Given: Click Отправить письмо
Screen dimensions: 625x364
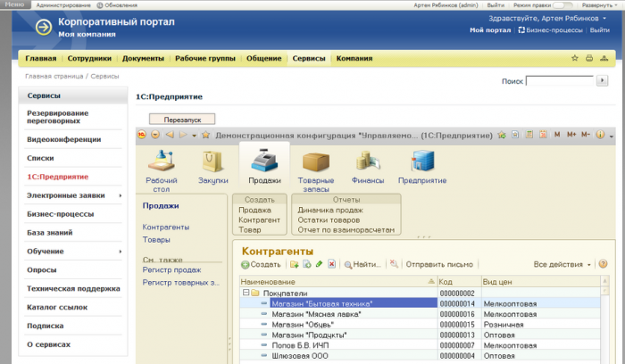Looking at the screenshot, I should pyautogui.click(x=439, y=264).
